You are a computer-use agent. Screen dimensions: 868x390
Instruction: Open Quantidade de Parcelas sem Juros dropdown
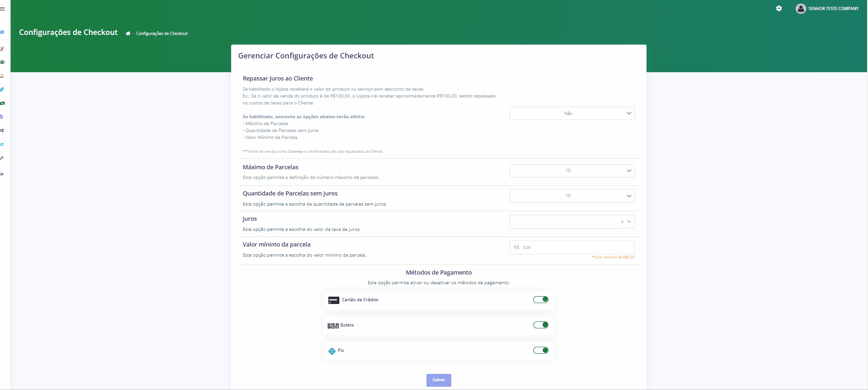[x=572, y=196]
